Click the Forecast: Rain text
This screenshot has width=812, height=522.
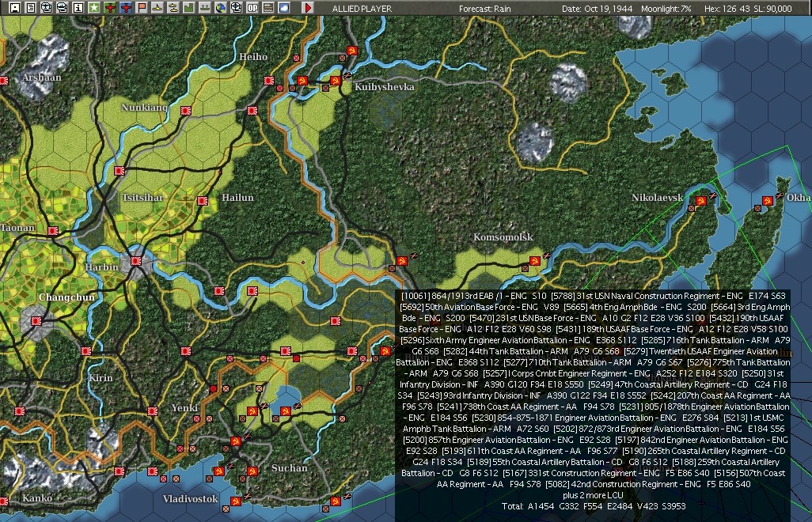point(484,9)
